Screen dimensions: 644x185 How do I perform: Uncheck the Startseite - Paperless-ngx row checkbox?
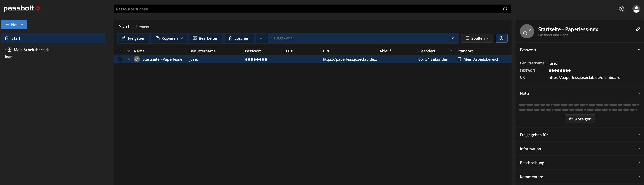(x=120, y=59)
